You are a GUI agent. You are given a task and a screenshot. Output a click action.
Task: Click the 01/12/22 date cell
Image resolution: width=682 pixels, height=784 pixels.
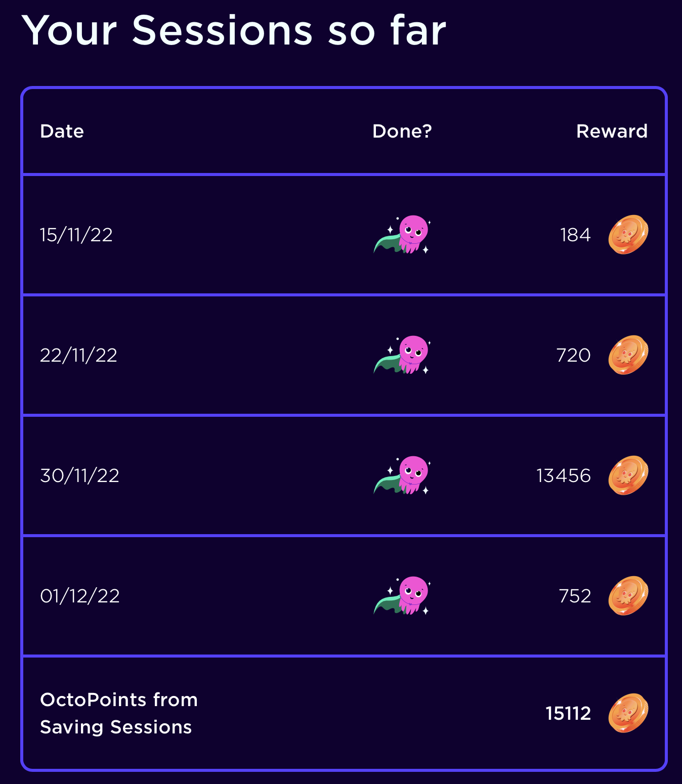80,596
